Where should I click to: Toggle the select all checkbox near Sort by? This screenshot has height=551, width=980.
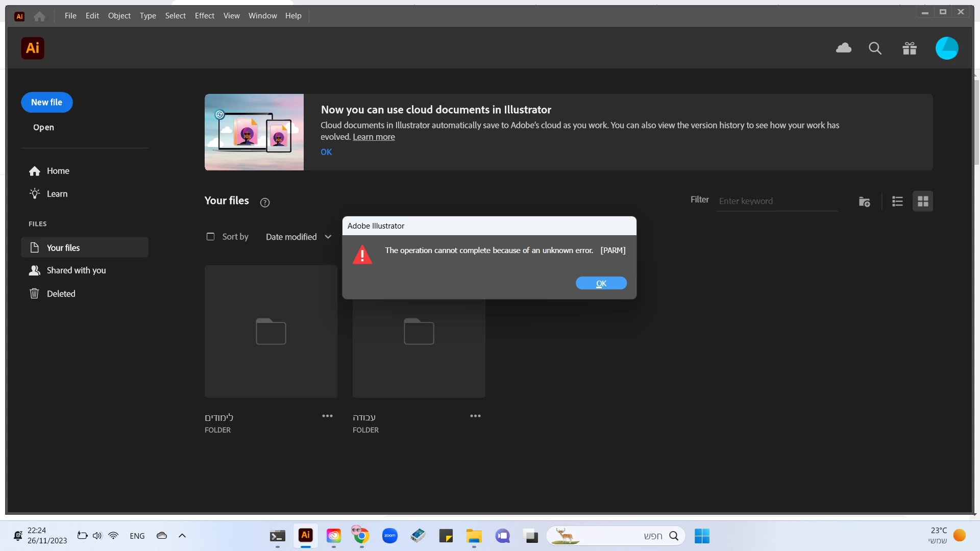click(210, 237)
